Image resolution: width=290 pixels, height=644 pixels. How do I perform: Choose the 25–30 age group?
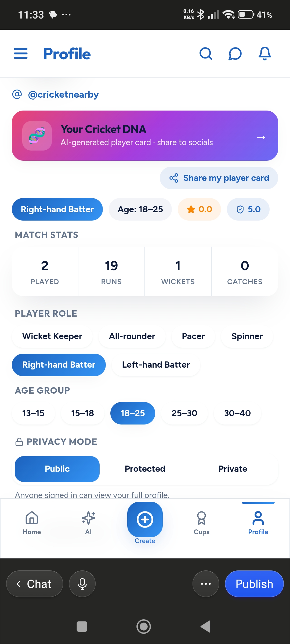click(x=184, y=413)
